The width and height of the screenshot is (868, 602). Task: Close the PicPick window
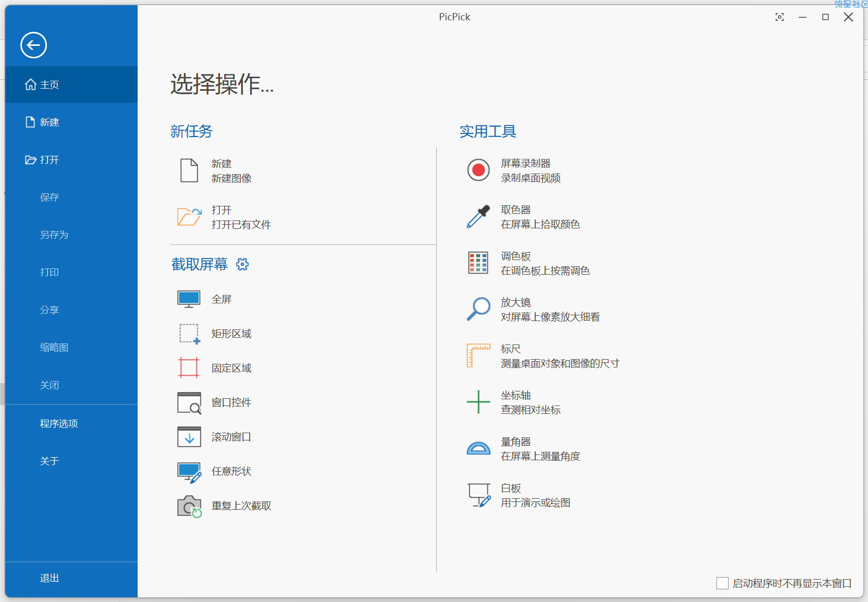tap(848, 17)
